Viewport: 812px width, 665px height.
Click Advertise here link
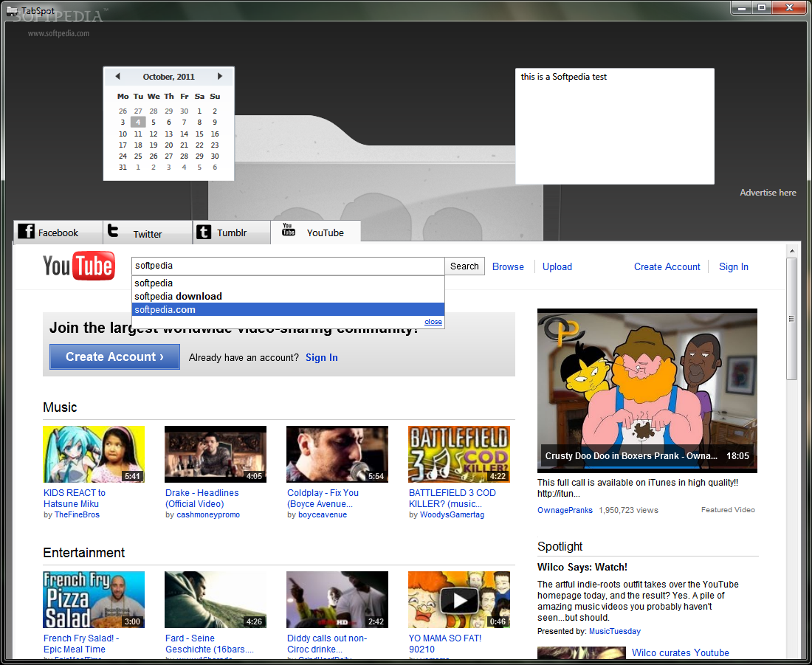pos(768,192)
